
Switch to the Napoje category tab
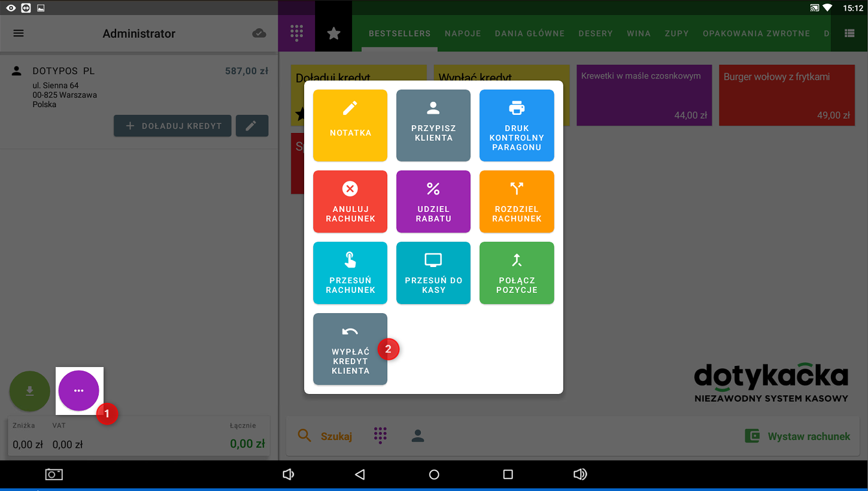[x=463, y=34]
